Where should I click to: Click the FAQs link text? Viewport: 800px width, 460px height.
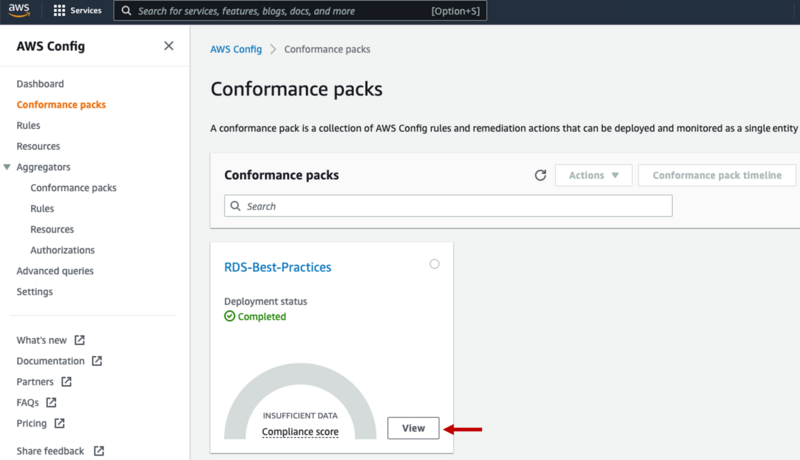click(x=28, y=403)
